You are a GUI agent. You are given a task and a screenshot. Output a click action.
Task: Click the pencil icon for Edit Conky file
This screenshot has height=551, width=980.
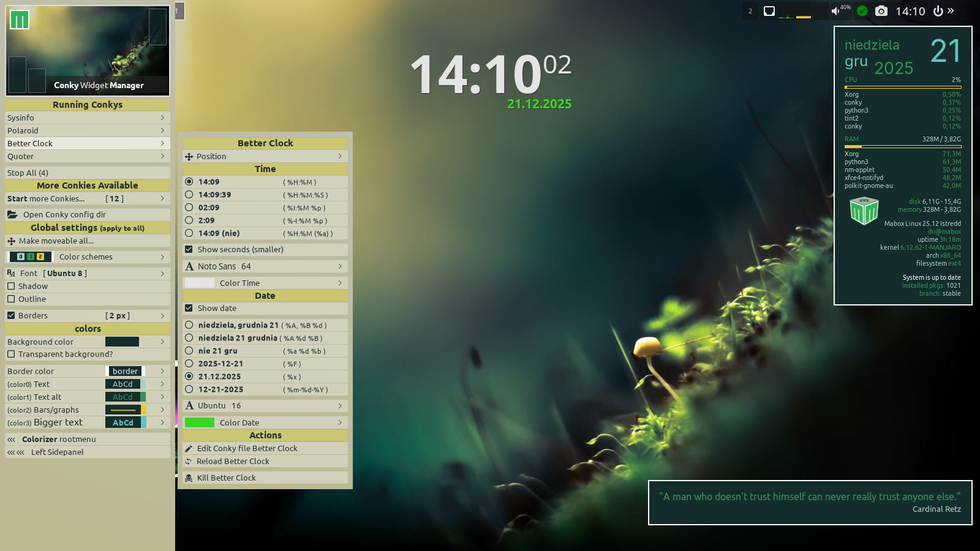tap(189, 449)
